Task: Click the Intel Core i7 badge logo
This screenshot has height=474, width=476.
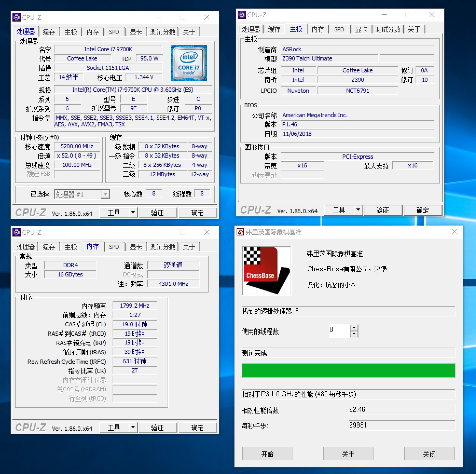Action: point(189,63)
